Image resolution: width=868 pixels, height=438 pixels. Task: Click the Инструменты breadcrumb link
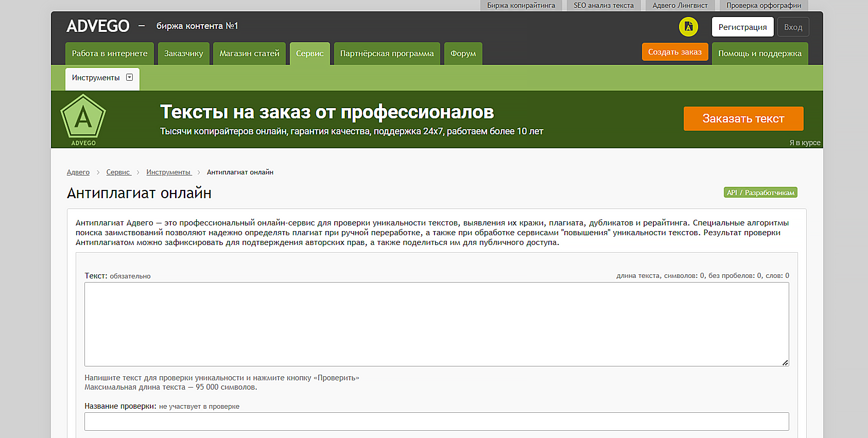(x=169, y=172)
